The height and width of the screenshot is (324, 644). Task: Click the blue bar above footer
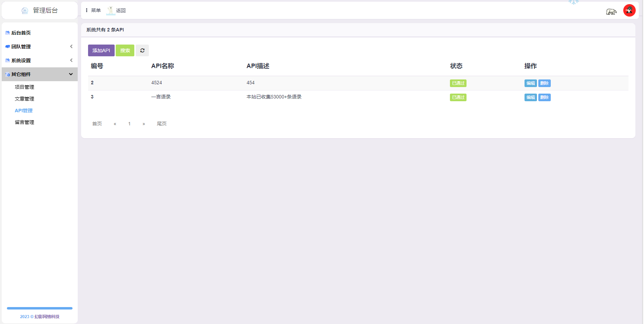[40, 308]
